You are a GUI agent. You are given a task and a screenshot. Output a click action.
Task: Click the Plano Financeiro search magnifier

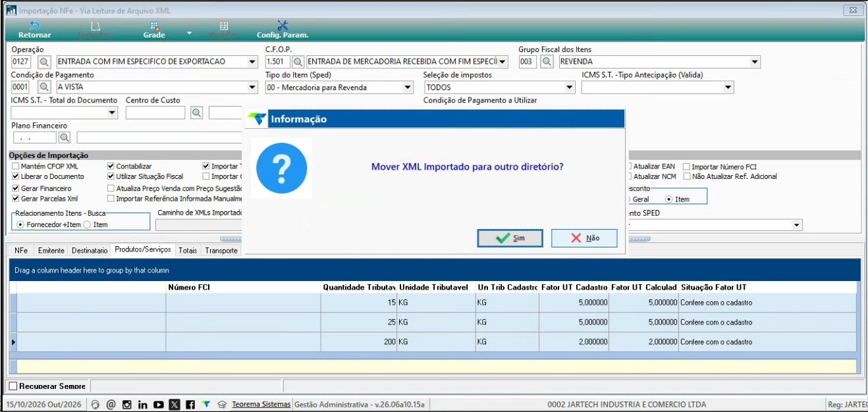(65, 138)
